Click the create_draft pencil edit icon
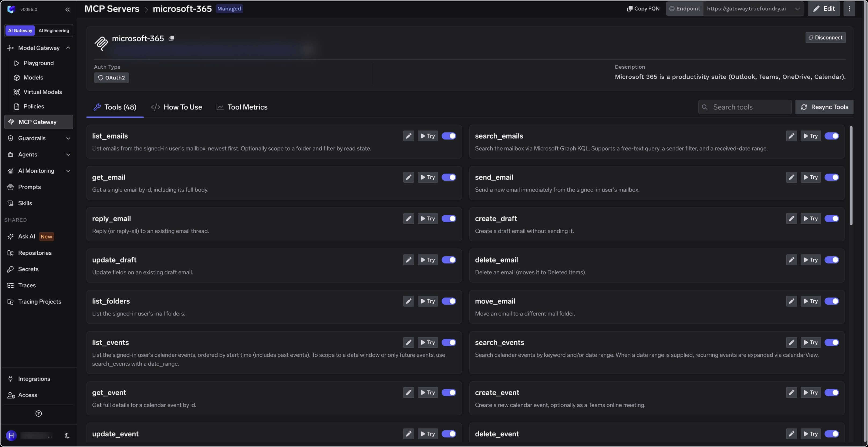The image size is (868, 447). point(791,219)
